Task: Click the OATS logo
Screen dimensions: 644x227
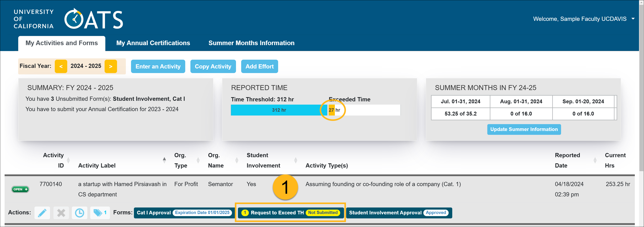Action: tap(93, 19)
